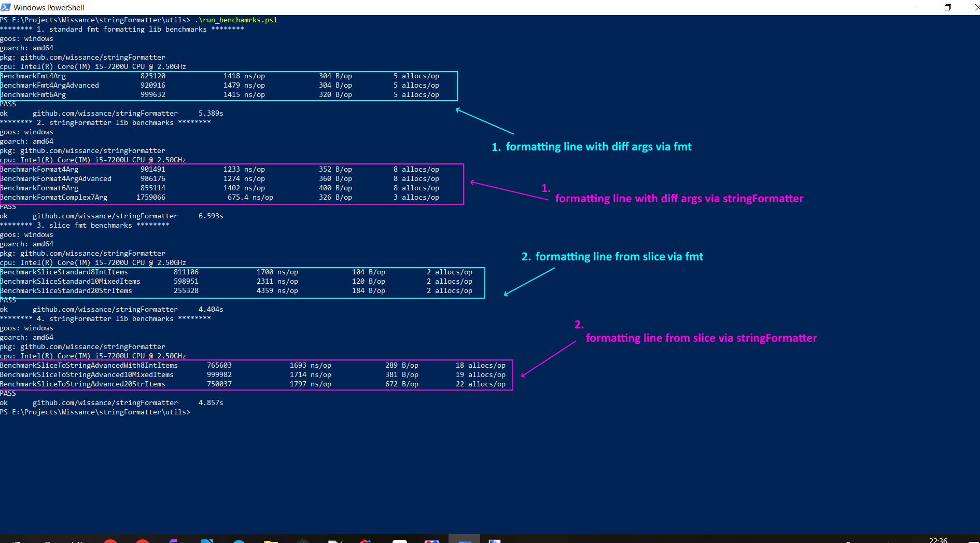The image size is (980, 543).
Task: Click the 4.857s run duration
Action: (x=211, y=403)
